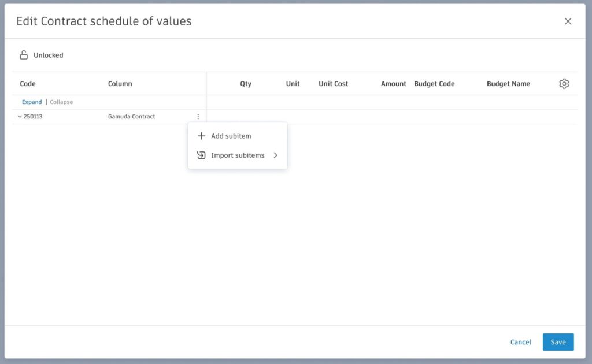
Task: Click the Budget Code column header
Action: click(434, 84)
